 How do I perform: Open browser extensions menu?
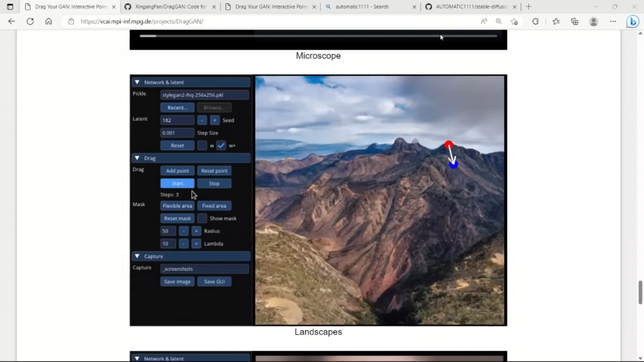(x=536, y=21)
